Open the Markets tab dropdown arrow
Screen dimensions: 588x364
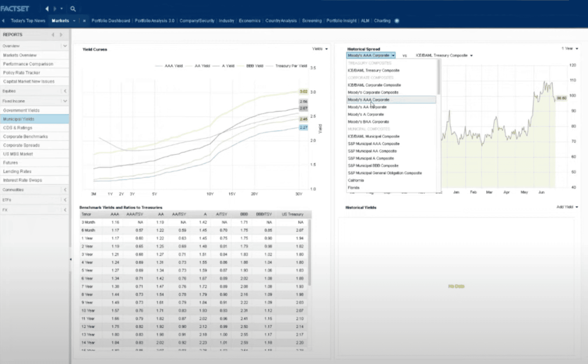(x=74, y=21)
